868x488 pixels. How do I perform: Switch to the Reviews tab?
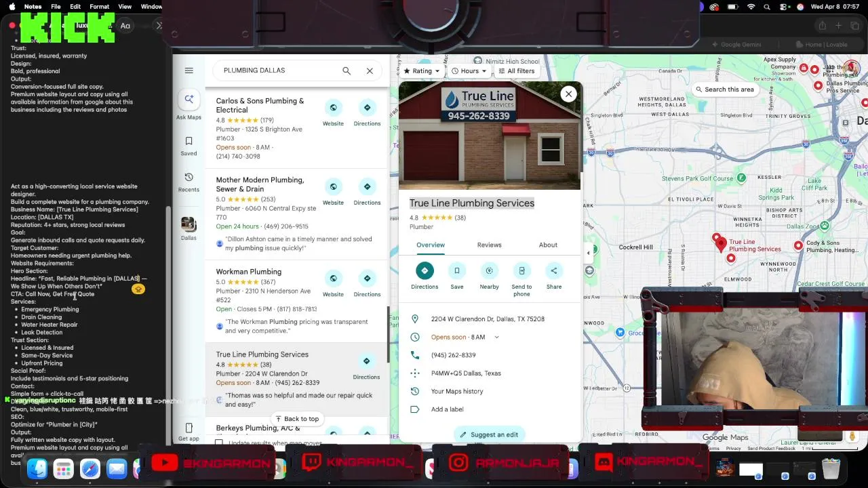490,245
